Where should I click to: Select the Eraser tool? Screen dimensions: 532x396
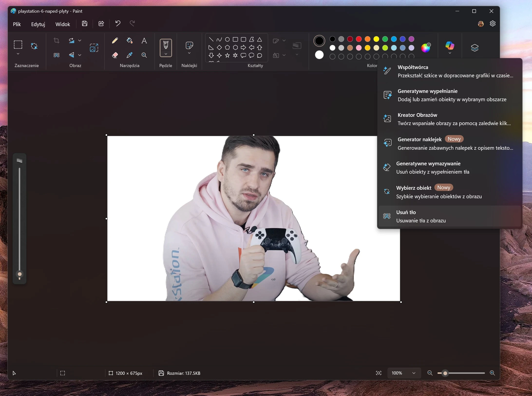[115, 55]
